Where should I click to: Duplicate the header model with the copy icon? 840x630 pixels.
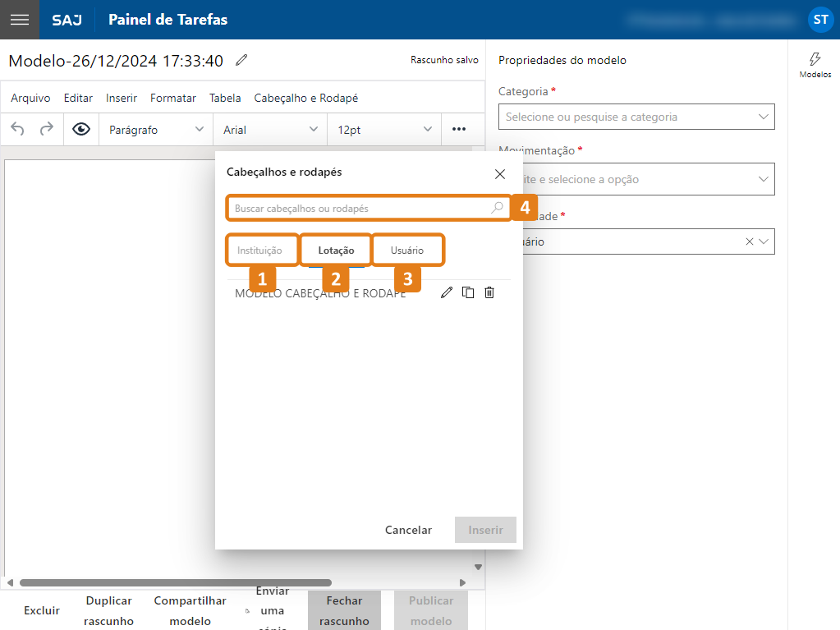click(x=468, y=292)
